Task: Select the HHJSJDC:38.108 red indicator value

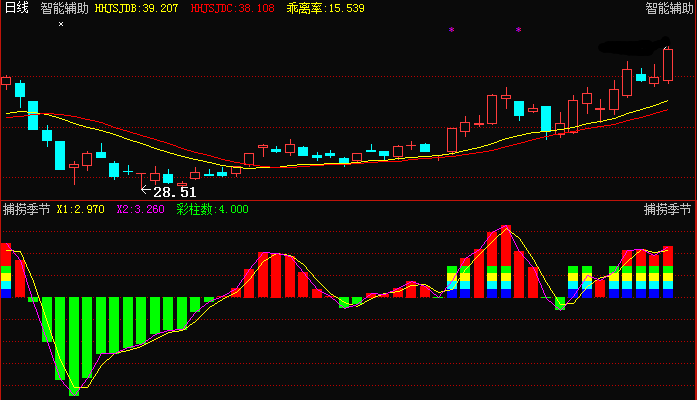Action: 232,8
